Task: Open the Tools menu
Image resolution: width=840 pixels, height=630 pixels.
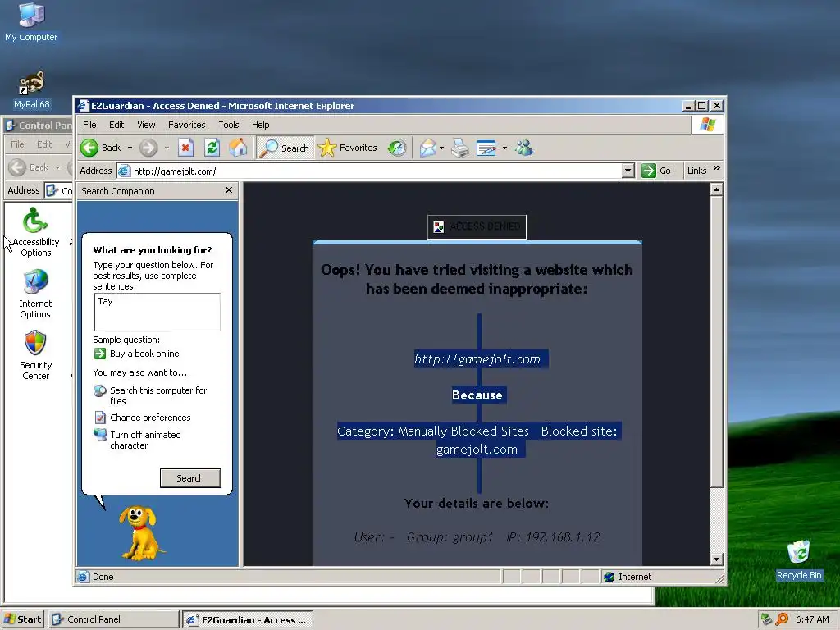Action: pos(229,125)
